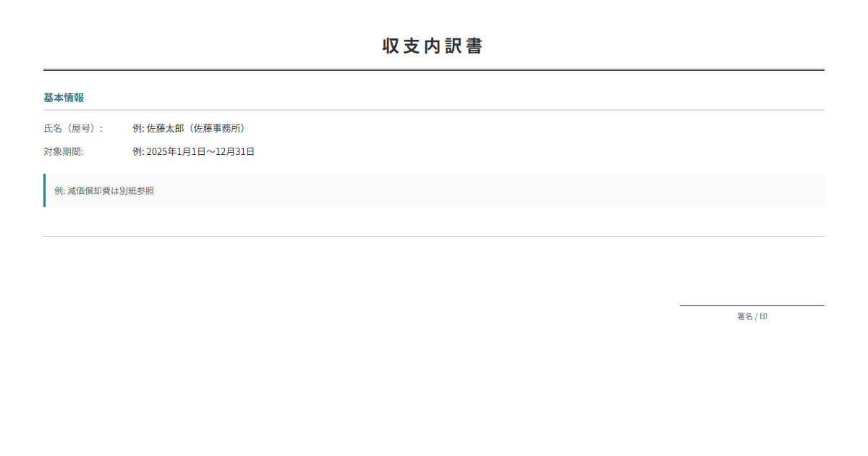This screenshot has height=456, width=868.
Task: Click the double rule under the title
Action: pos(434,70)
